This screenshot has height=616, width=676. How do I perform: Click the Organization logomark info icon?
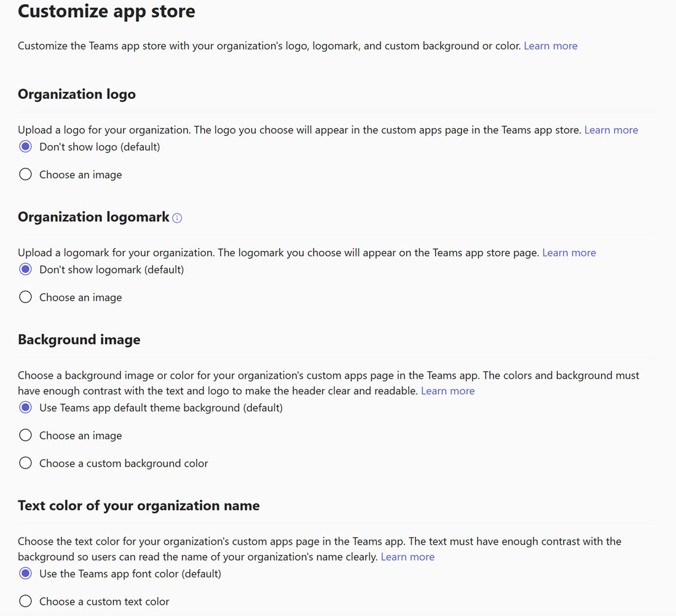click(x=177, y=218)
